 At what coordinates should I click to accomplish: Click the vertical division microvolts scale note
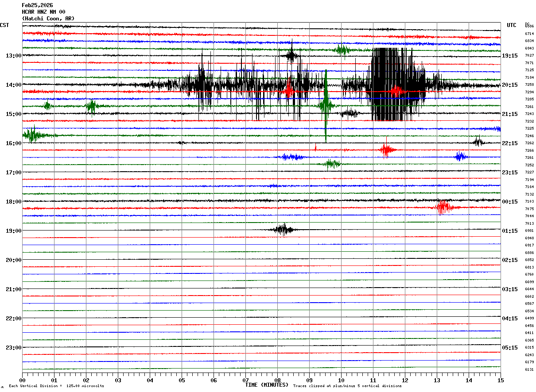[56, 386]
